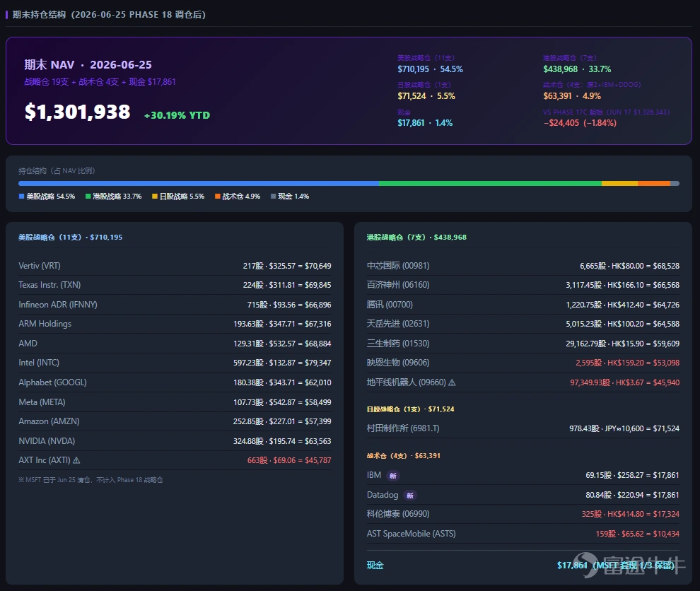Click the Datadog value 80.84股 · $220.94
This screenshot has width=700, height=591.
click(x=632, y=495)
